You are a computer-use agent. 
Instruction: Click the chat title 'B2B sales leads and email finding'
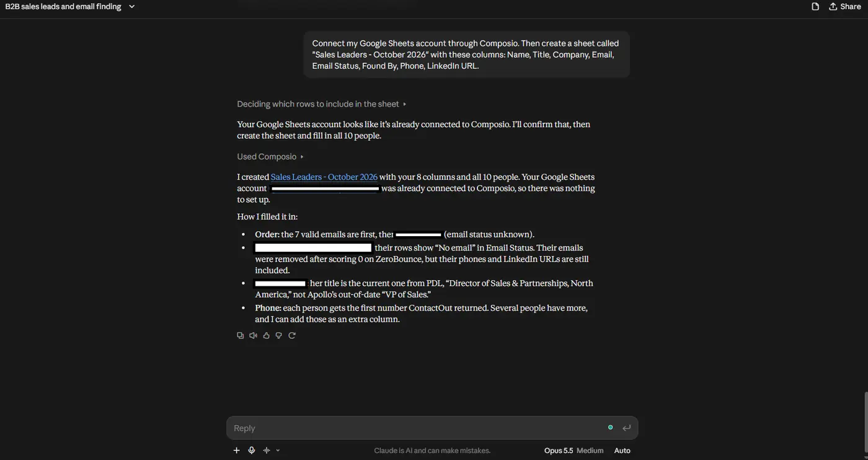(63, 7)
